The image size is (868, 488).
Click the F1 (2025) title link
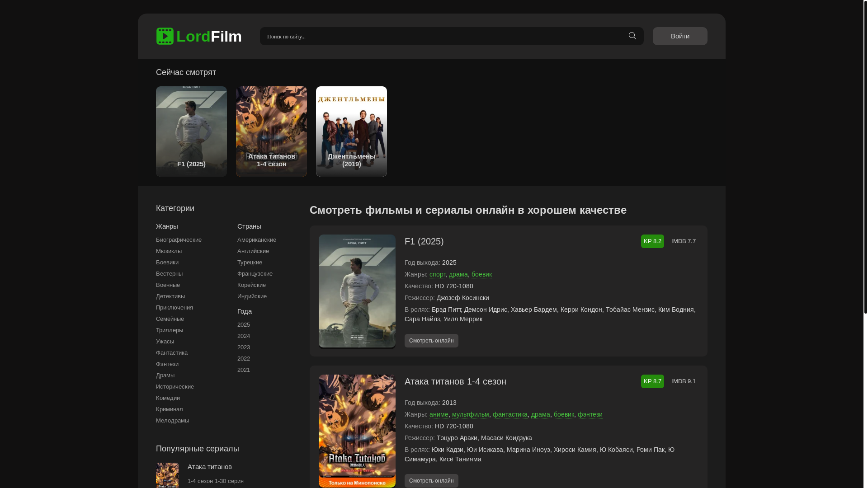pos(424,241)
